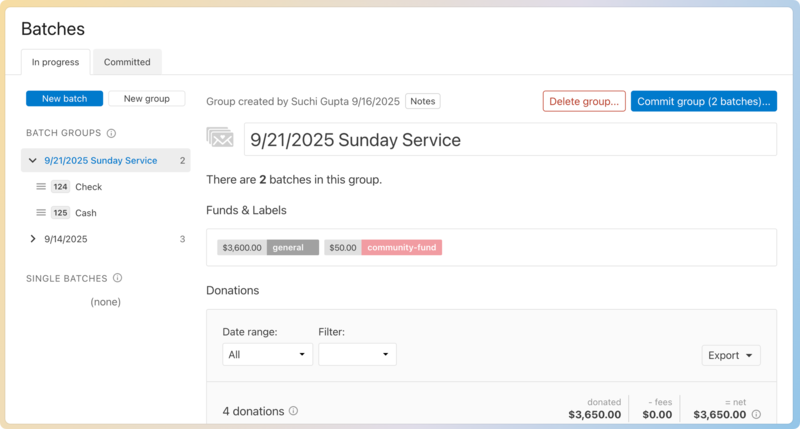This screenshot has width=800, height=429.
Task: Click the drag handle for Cash batch
Action: (41, 213)
